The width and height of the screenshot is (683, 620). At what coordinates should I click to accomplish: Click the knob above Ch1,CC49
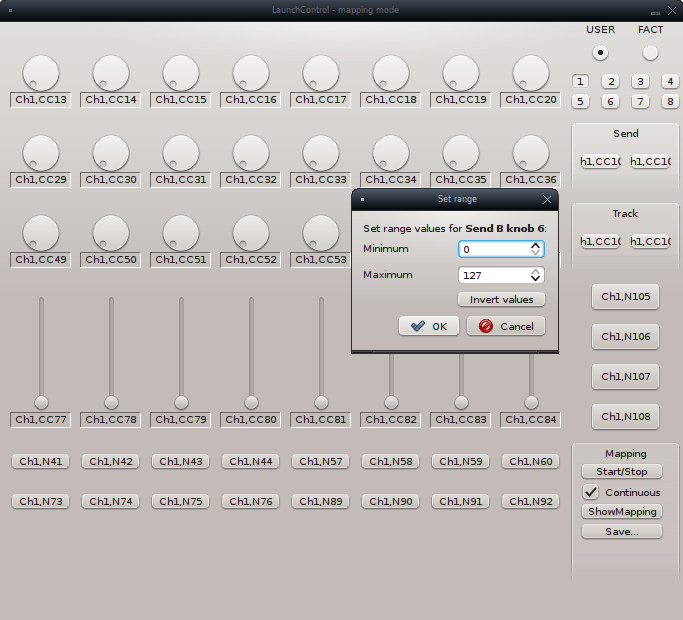pyautogui.click(x=41, y=233)
